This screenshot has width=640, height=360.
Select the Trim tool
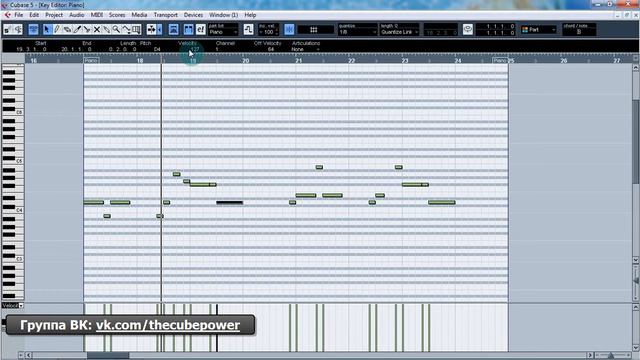[77, 29]
